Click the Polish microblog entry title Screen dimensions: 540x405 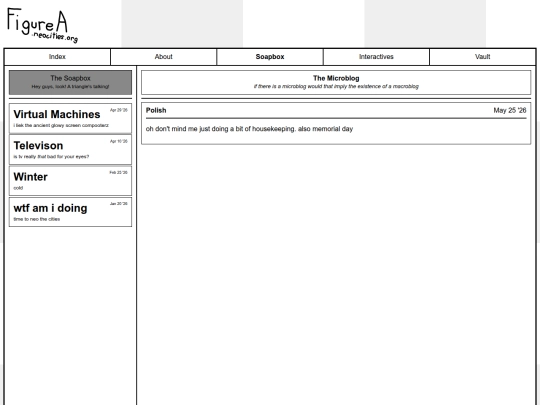coord(156,110)
